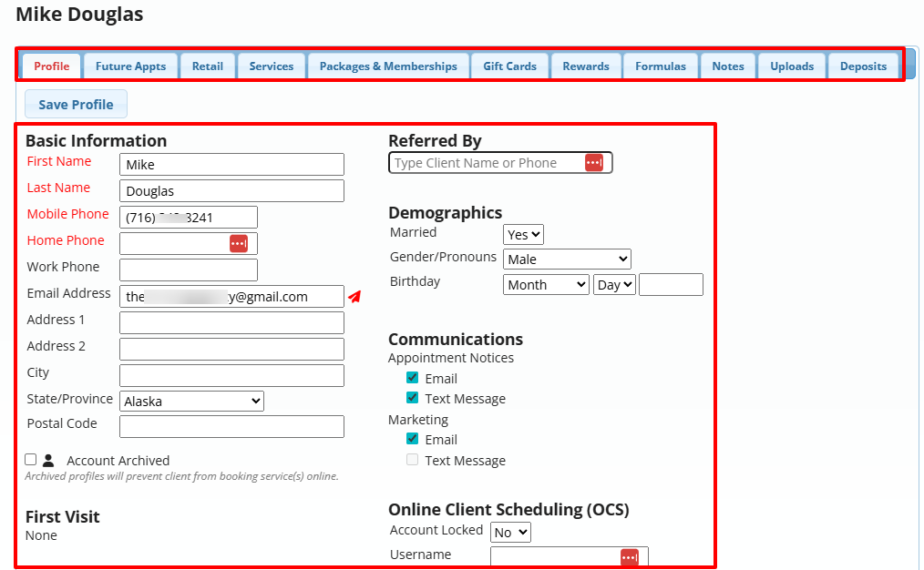Screen dimensions: 924x570
Task: Open the Married dropdown
Action: [x=523, y=235]
